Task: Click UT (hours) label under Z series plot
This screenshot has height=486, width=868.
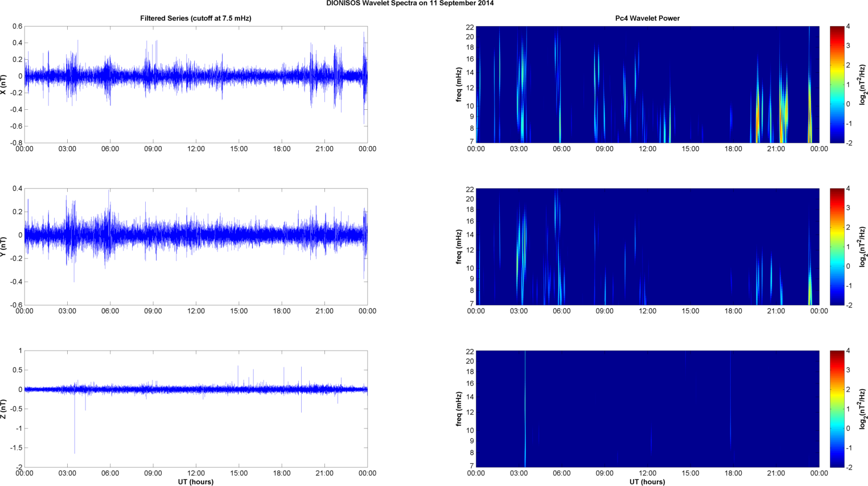Action: coord(195,481)
